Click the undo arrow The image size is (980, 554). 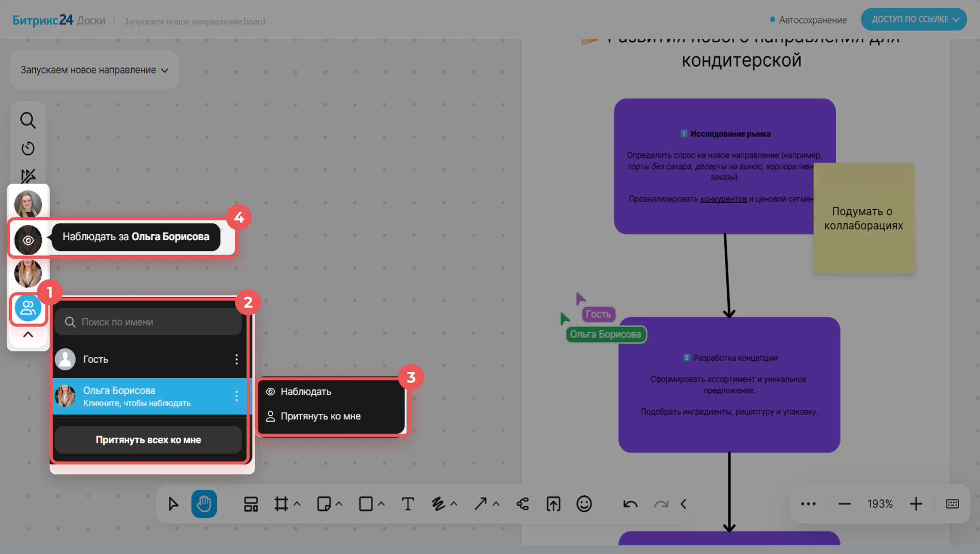pos(630,504)
